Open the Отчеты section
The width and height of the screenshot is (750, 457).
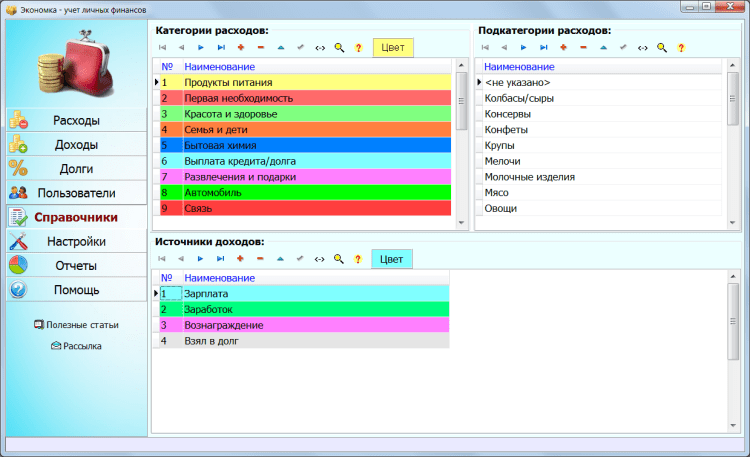(77, 266)
